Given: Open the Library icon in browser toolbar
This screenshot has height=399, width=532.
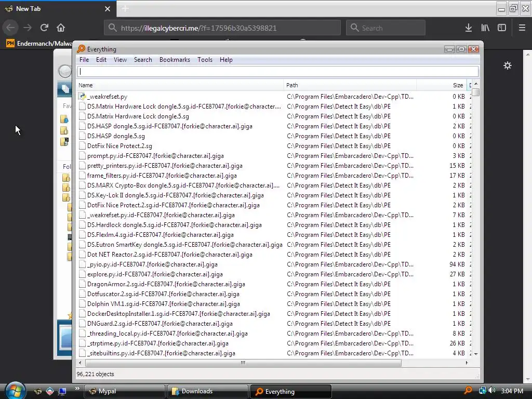Looking at the screenshot, I should point(485,28).
